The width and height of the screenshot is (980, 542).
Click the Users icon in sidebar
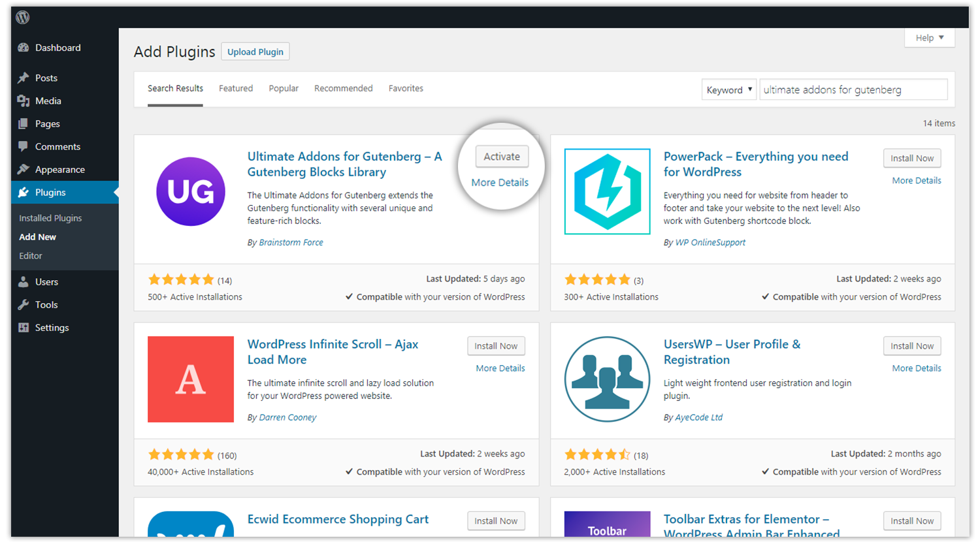point(24,281)
